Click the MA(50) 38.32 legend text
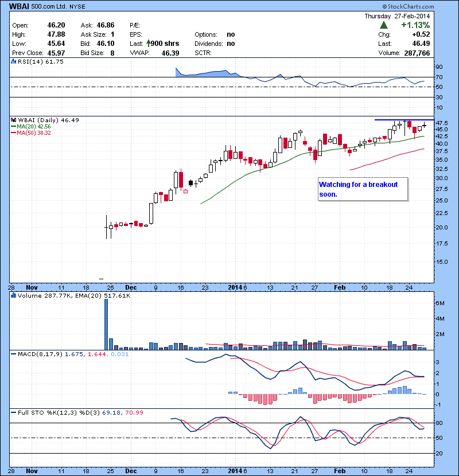 (x=34, y=133)
